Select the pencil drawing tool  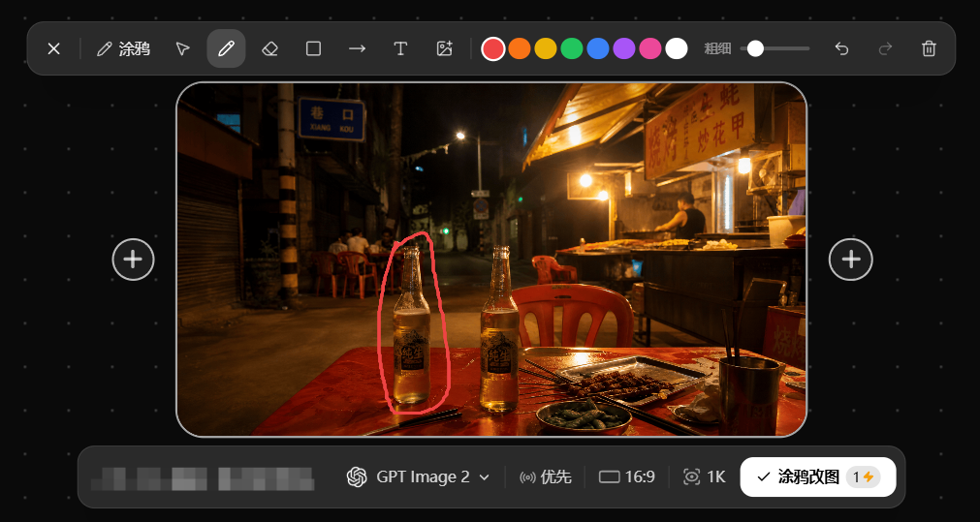[x=226, y=48]
